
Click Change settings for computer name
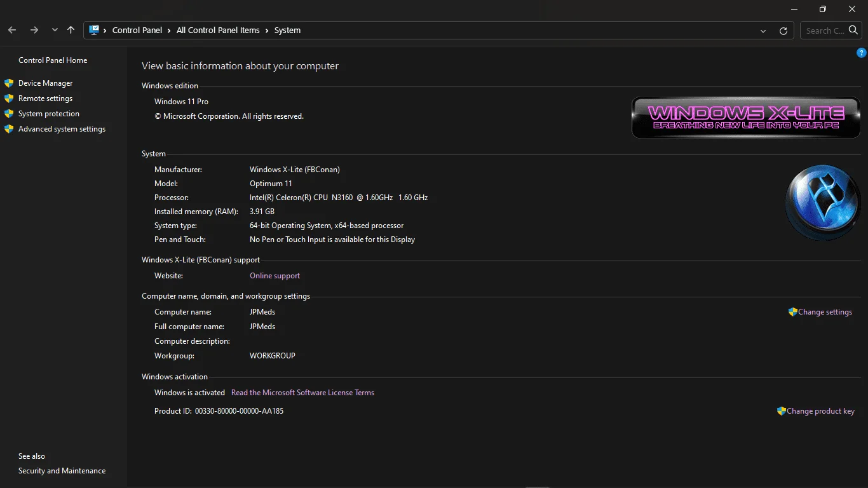pyautogui.click(x=825, y=312)
